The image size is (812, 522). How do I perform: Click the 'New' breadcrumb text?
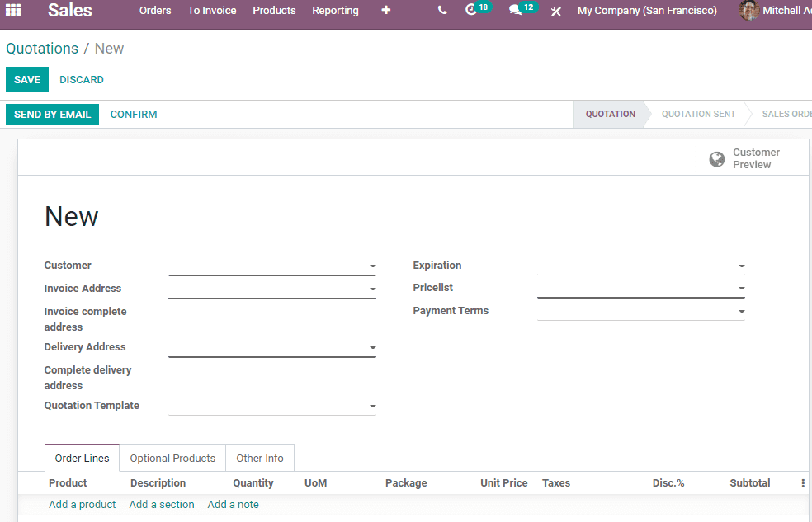click(109, 49)
